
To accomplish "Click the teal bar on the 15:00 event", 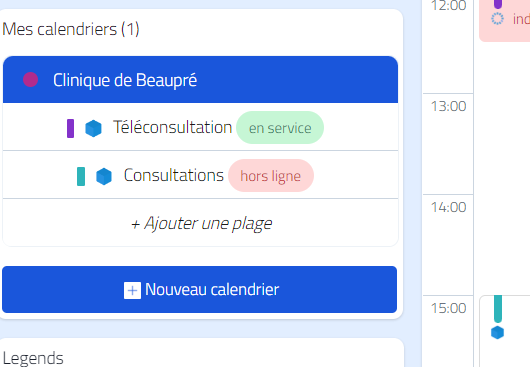I will [x=498, y=309].
